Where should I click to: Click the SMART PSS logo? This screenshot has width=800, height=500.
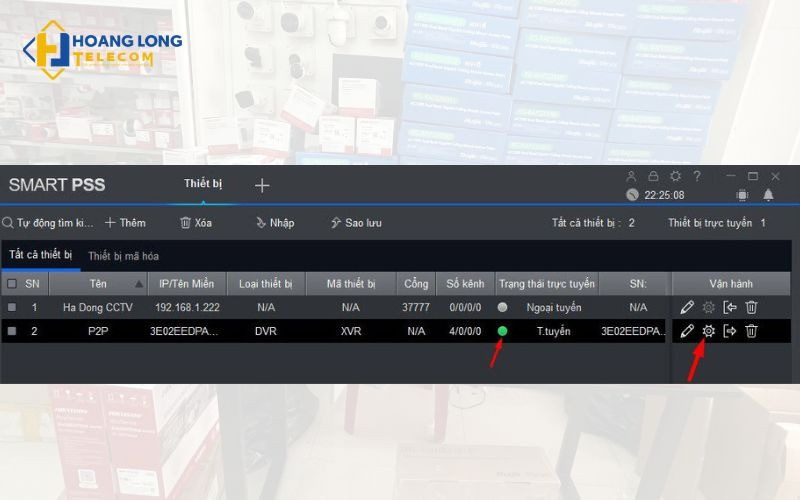[57, 185]
